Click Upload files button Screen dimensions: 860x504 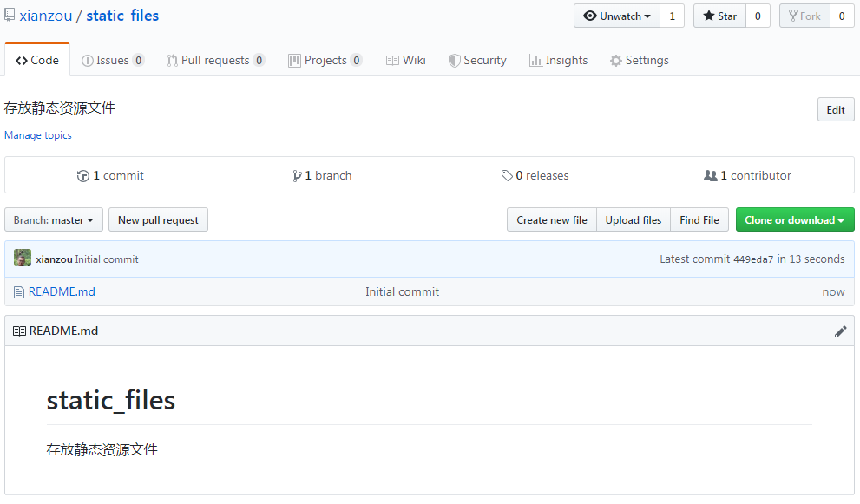pyautogui.click(x=634, y=220)
